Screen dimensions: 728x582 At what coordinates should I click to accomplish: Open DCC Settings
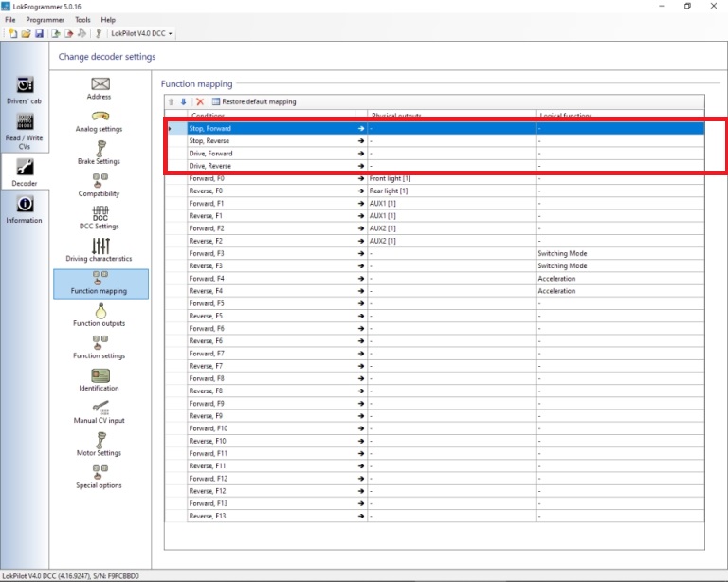(x=100, y=218)
